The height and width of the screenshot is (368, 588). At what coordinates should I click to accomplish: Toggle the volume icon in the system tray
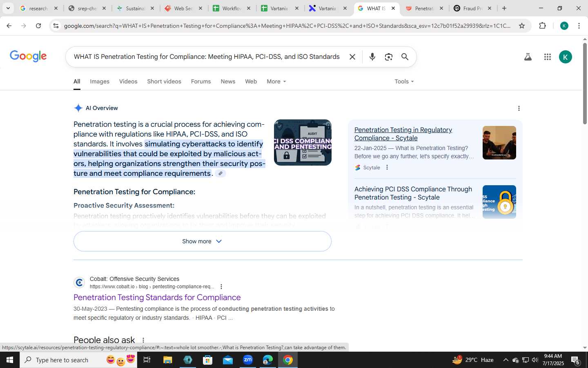[535, 360]
